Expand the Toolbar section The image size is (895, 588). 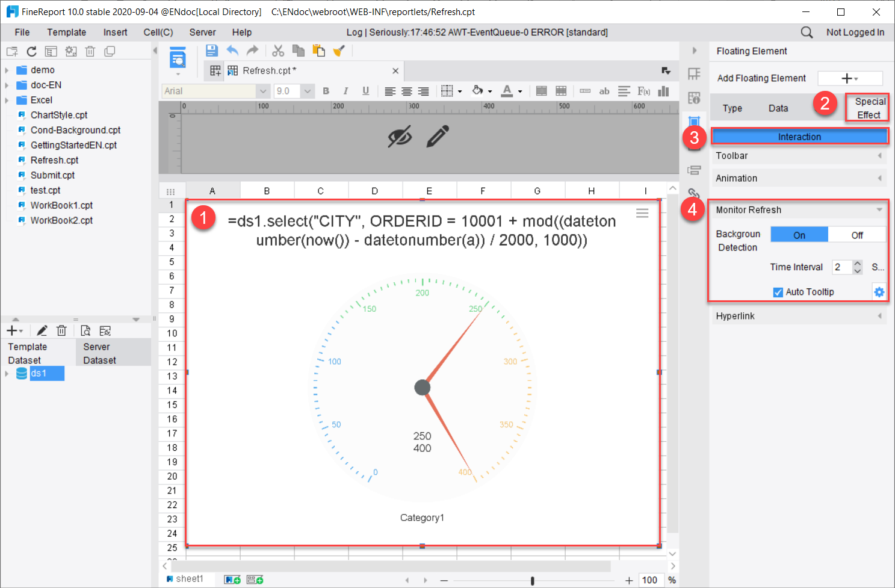coord(799,156)
